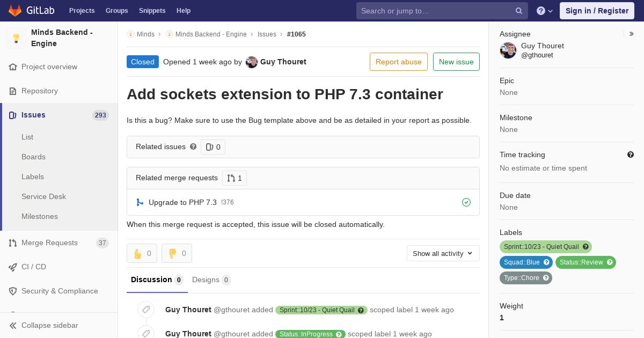Screen dimensions: 644x338
Task: Click the Closed status badge
Action: tap(143, 62)
